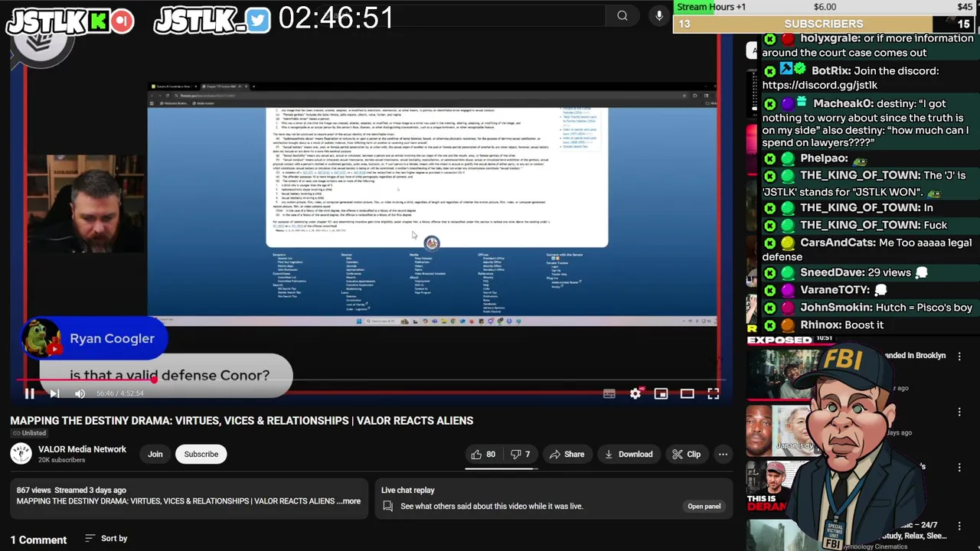Click the YouTube search magnifier icon
Image resolution: width=980 pixels, height=551 pixels.
(x=622, y=15)
